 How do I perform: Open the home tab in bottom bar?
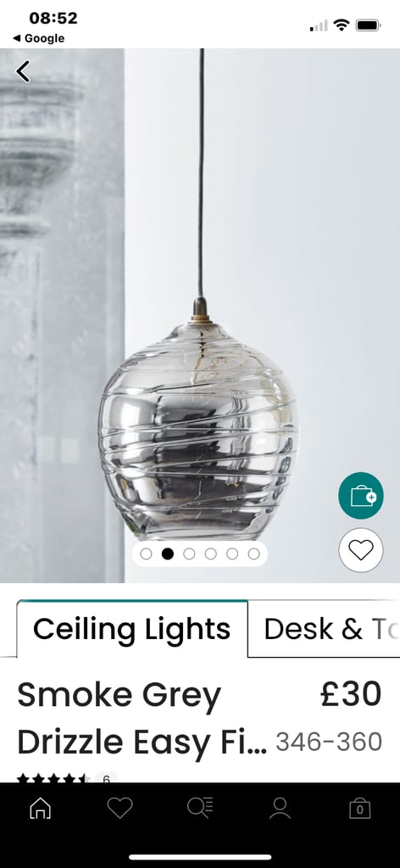pyautogui.click(x=40, y=808)
